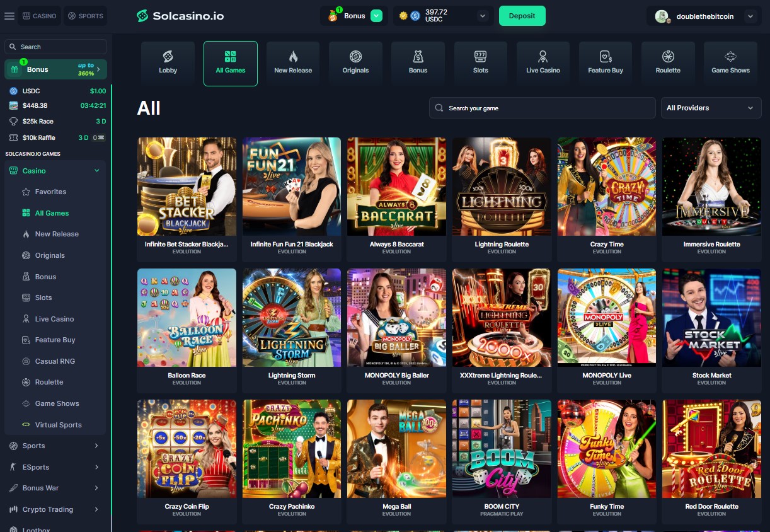Select the Bonus category tab
Image resolution: width=770 pixels, height=532 pixels.
coord(418,63)
